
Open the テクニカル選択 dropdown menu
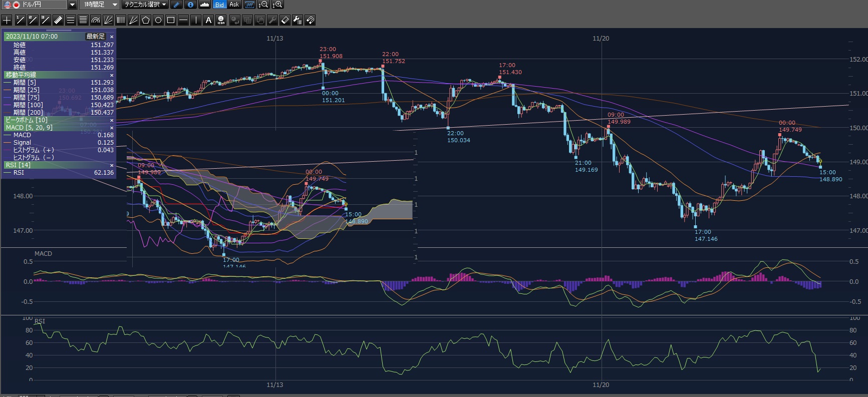145,5
